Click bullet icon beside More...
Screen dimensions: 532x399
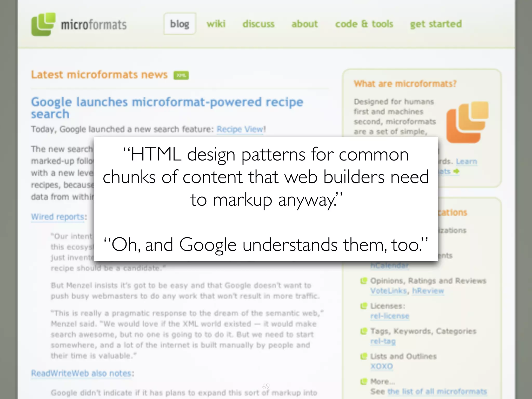click(364, 381)
